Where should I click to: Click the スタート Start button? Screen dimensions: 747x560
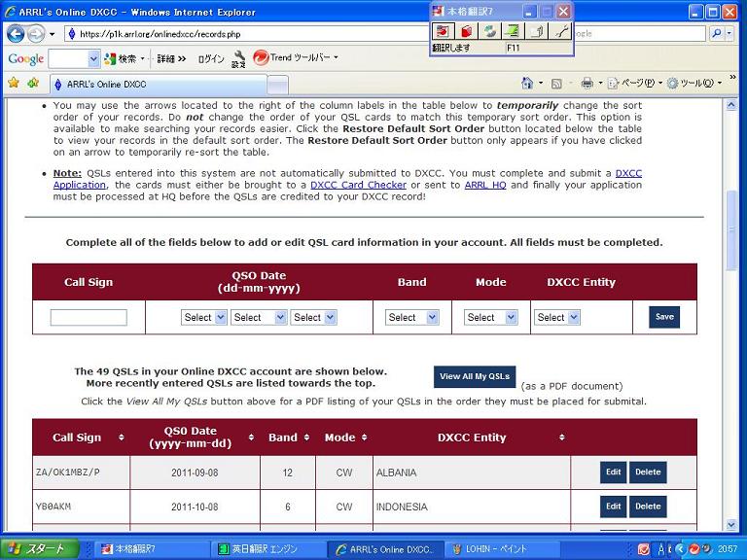click(39, 549)
